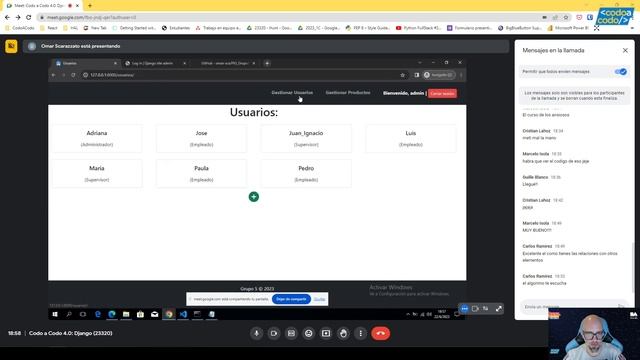Click the Ocultar link in sharing bar

[320, 299]
